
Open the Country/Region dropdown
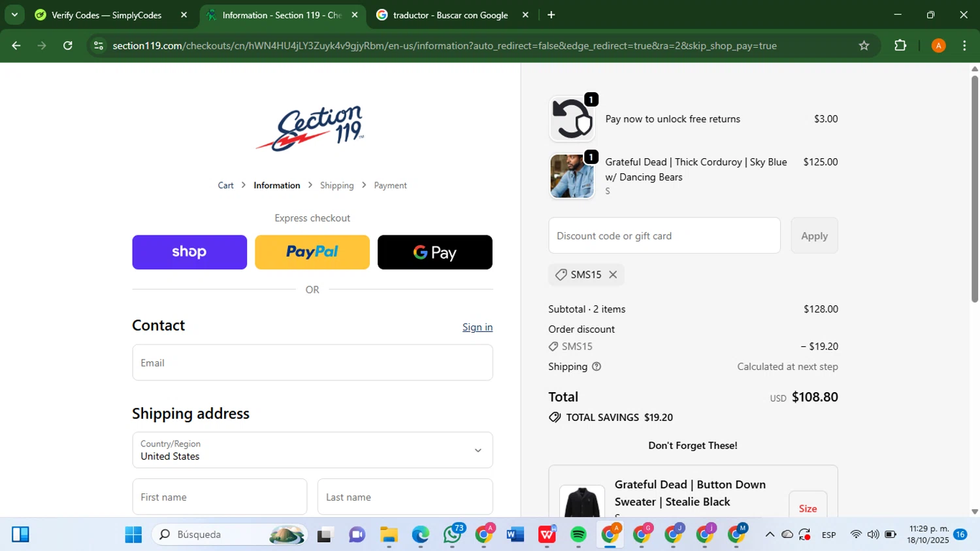pyautogui.click(x=312, y=450)
